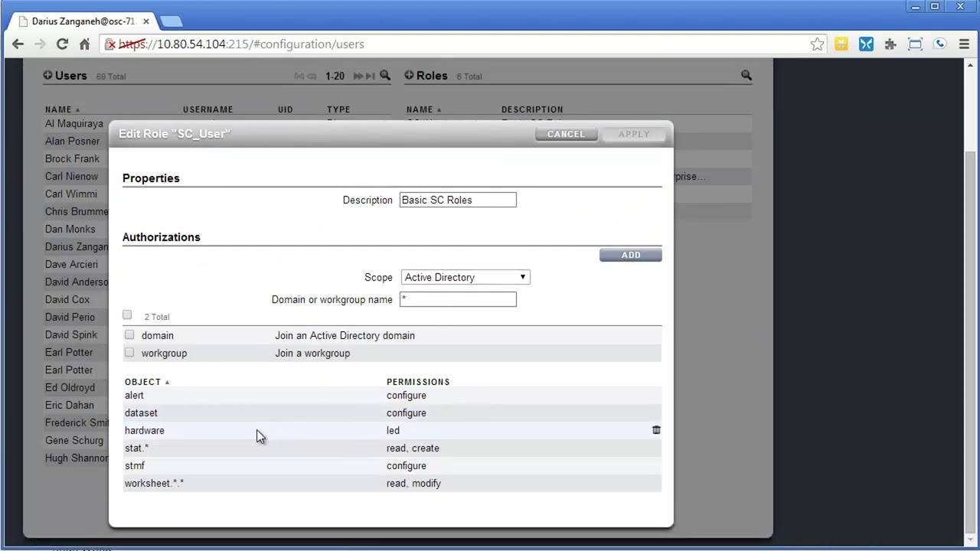The image size is (980, 551).
Task: Select the worksheet.*.* object row
Action: pyautogui.click(x=392, y=483)
